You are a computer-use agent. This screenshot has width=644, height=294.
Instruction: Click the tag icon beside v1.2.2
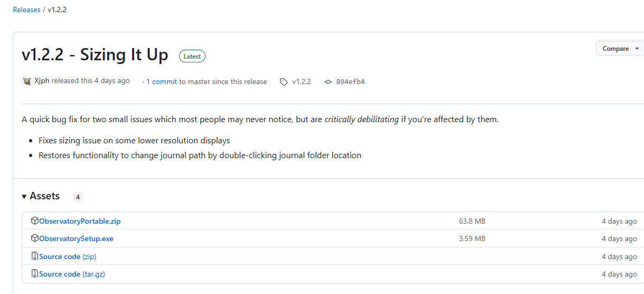[284, 82]
